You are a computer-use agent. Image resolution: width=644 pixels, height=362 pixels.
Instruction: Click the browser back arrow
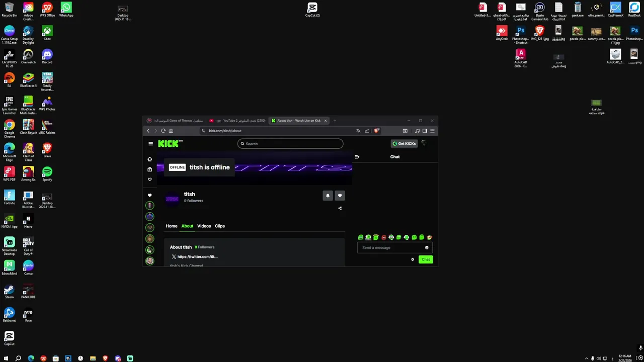148,131
